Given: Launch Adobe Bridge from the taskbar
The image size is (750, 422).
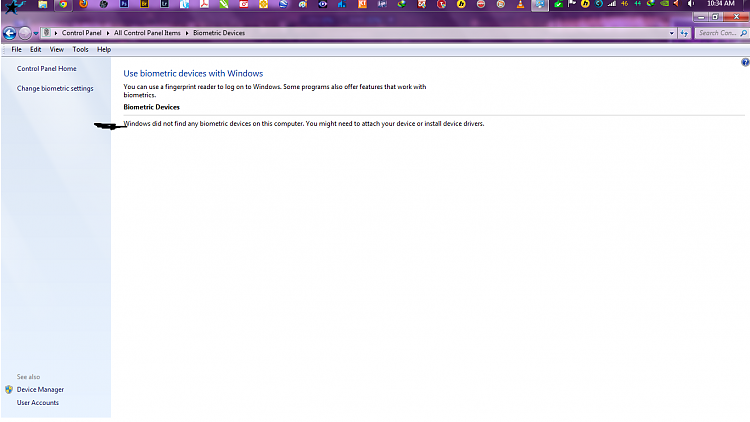Looking at the screenshot, I should [x=144, y=4].
